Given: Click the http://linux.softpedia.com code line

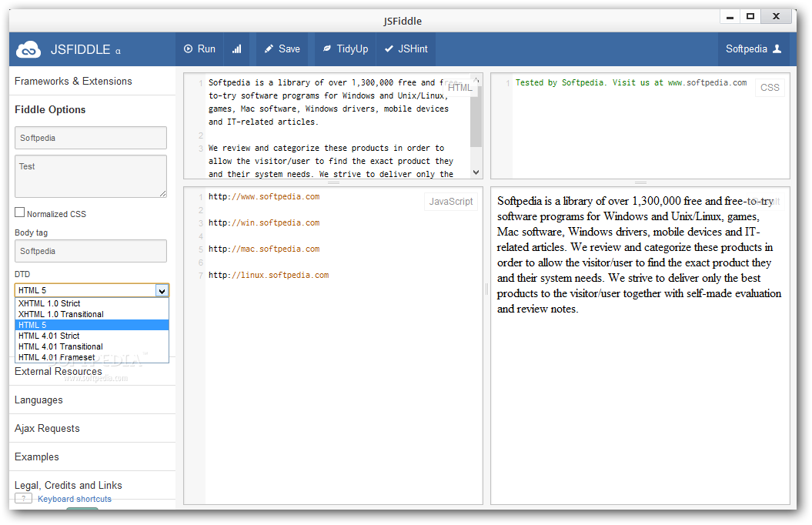Looking at the screenshot, I should click(269, 275).
